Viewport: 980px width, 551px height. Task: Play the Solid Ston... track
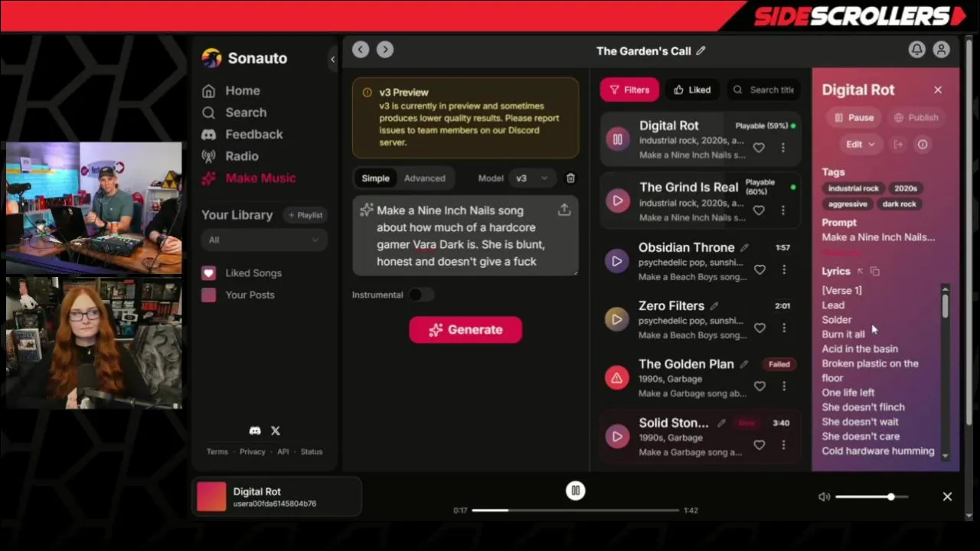tap(617, 436)
